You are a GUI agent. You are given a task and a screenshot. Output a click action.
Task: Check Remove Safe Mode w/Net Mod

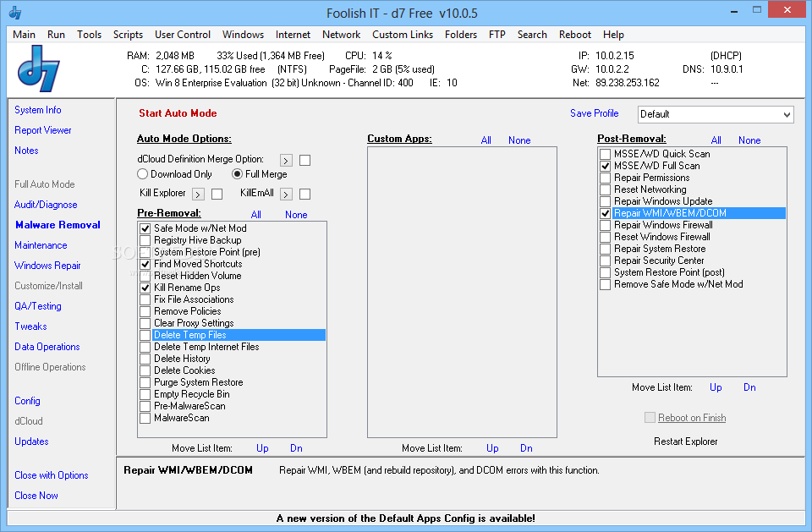click(605, 284)
